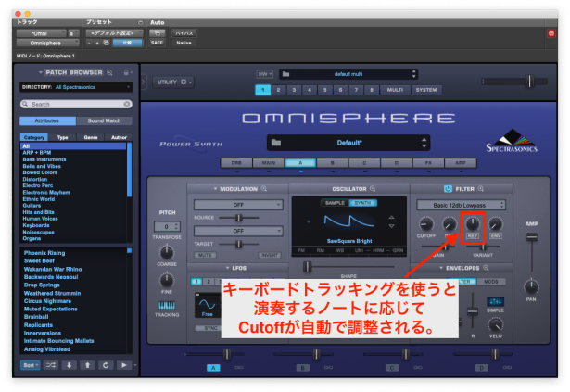This screenshot has width=570, height=392.
Task: Toggle the Filter power icon
Action: [x=447, y=189]
